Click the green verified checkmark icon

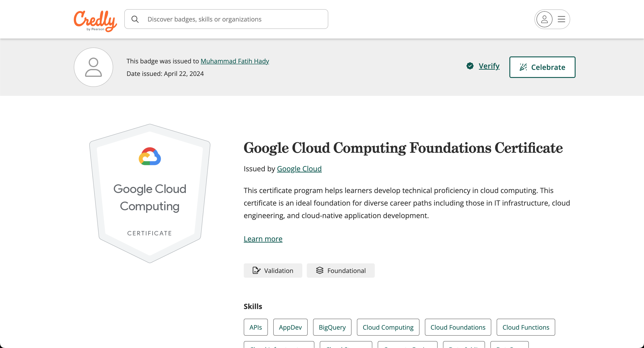click(x=470, y=66)
